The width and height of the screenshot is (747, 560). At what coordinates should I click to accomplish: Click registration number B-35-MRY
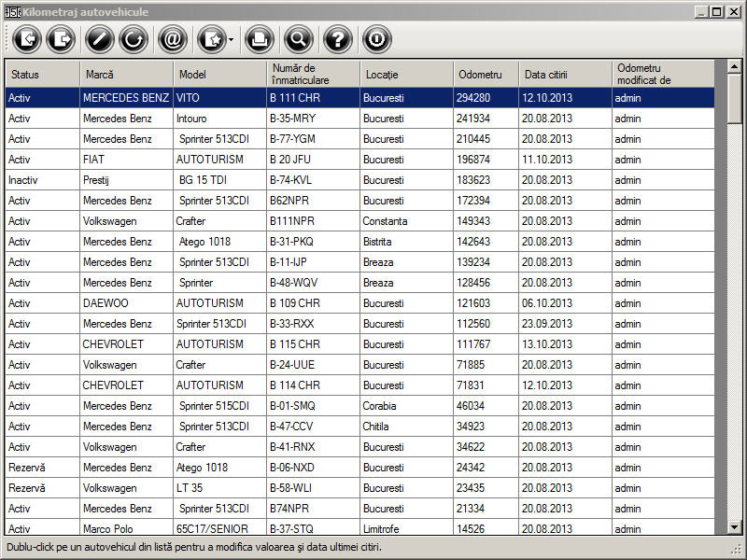pyautogui.click(x=313, y=119)
